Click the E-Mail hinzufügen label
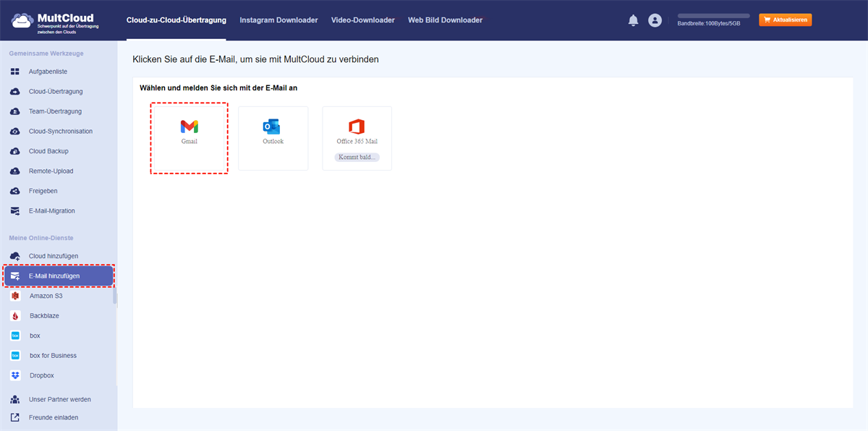The width and height of the screenshot is (868, 431). (54, 276)
